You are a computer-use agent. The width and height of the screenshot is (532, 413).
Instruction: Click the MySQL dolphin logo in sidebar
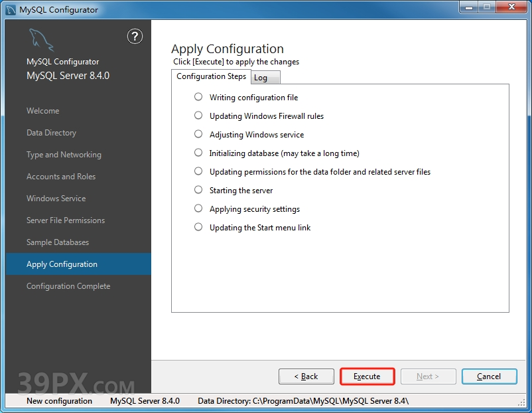coord(40,41)
